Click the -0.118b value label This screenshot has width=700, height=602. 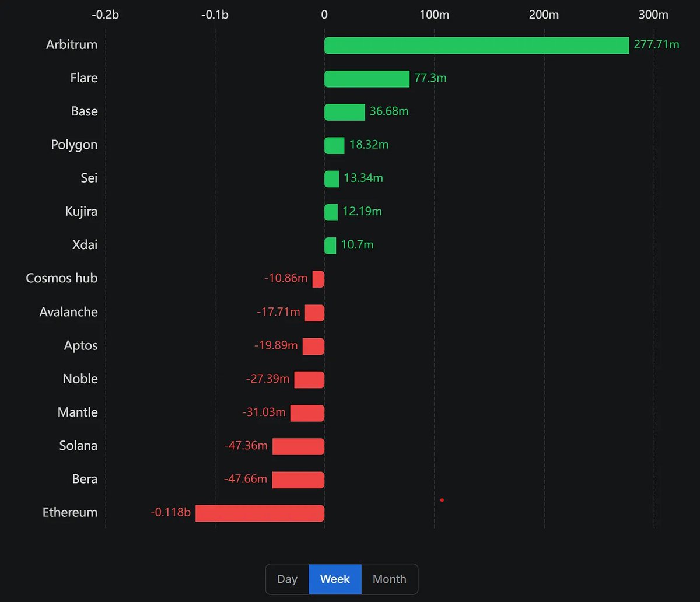click(170, 513)
